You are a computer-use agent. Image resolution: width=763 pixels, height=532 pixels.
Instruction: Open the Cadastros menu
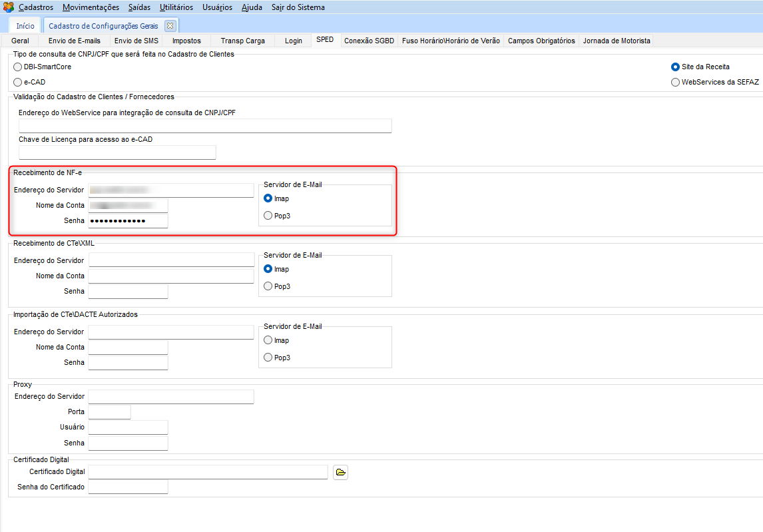pos(36,7)
